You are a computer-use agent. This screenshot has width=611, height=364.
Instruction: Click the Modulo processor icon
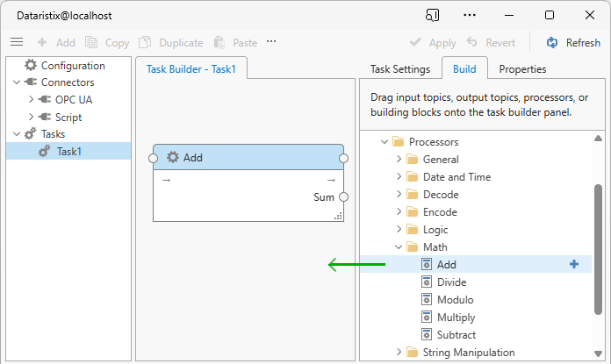[x=427, y=300]
